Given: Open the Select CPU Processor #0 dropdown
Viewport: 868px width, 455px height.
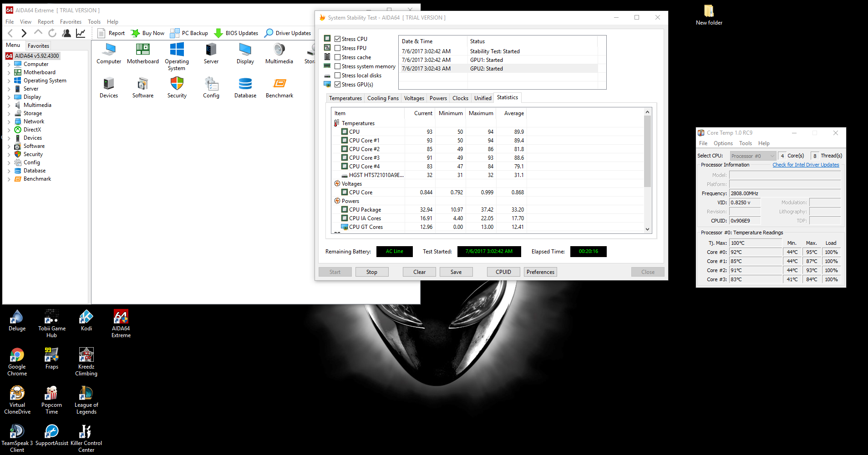Looking at the screenshot, I should point(753,156).
